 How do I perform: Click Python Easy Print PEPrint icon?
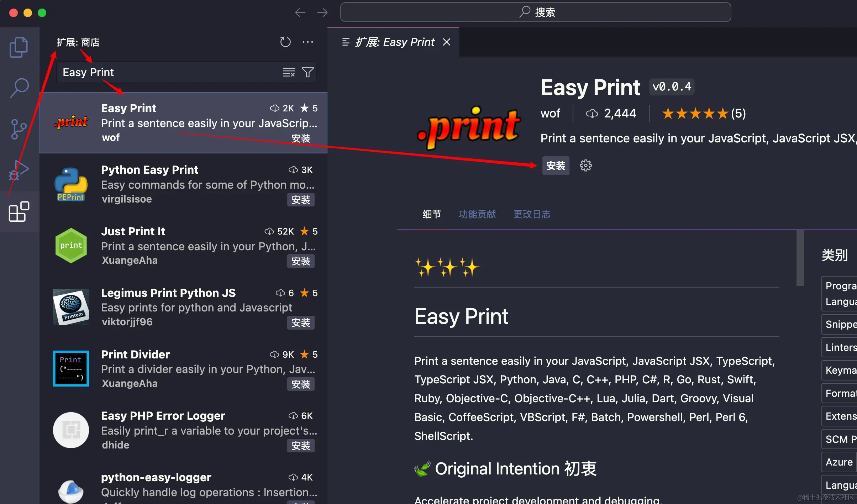click(x=71, y=184)
